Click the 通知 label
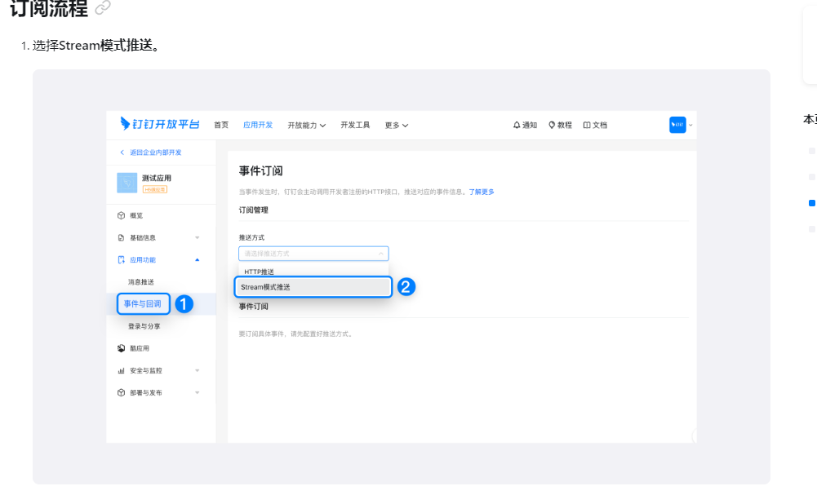817x504 pixels. [x=530, y=125]
